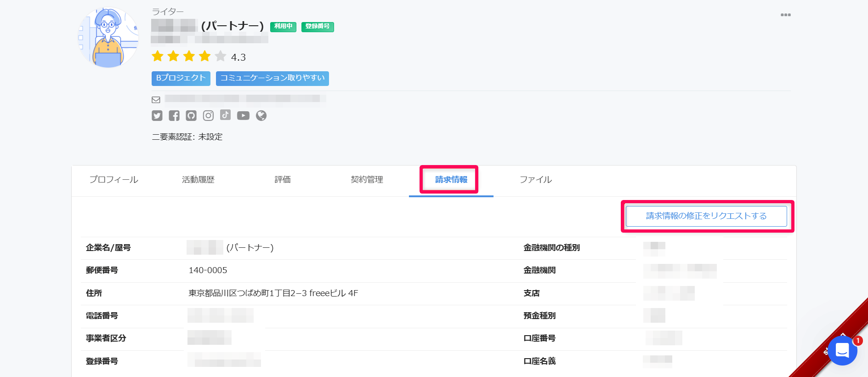Viewport: 868px width, 377px height.
Task: Click the partner avatar image
Action: coord(108,38)
